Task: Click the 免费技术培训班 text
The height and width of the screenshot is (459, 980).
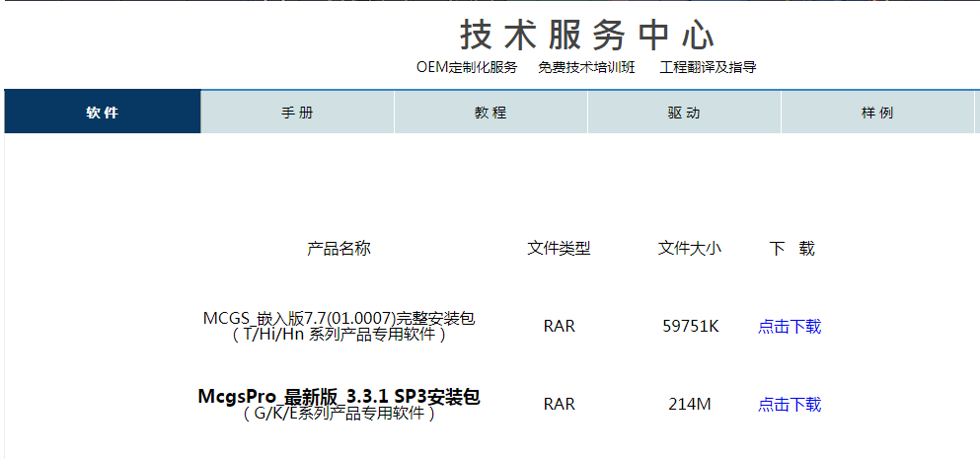Action: coord(586,67)
